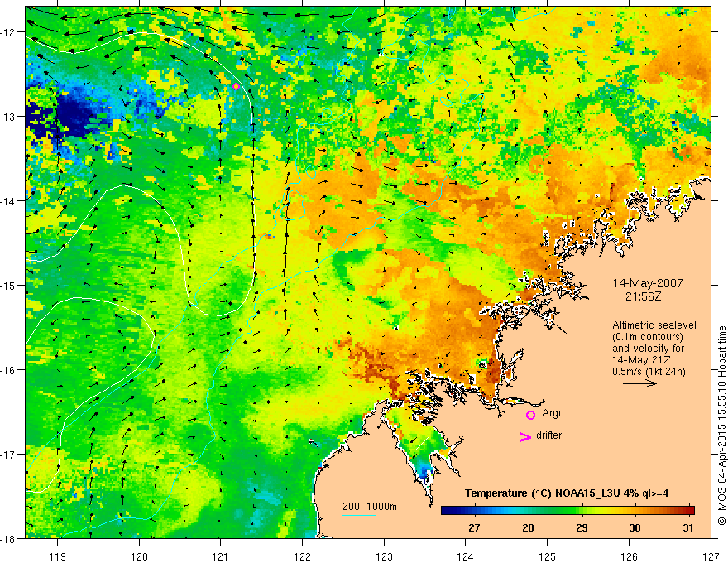The width and height of the screenshot is (728, 563).
Task: Click the 14-May-2007 date label
Action: [648, 283]
